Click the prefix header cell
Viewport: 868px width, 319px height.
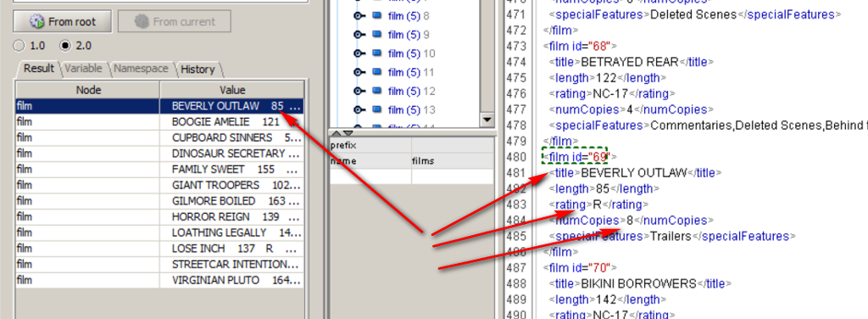coord(370,145)
